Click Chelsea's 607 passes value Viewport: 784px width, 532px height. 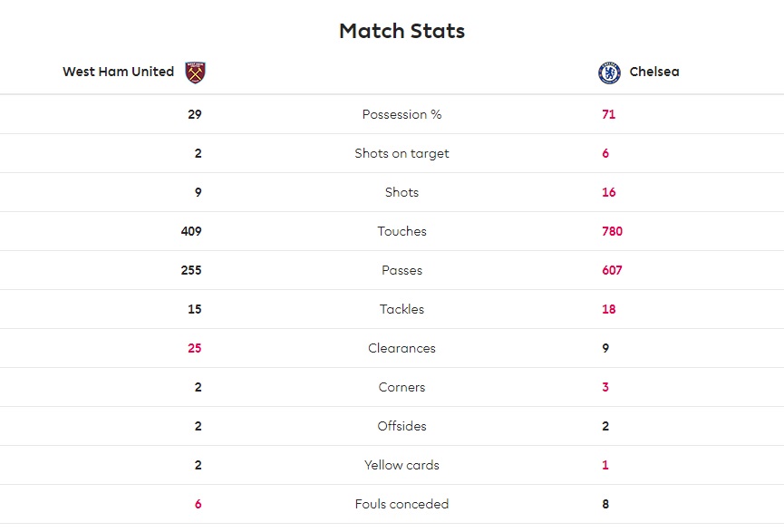[x=612, y=270]
